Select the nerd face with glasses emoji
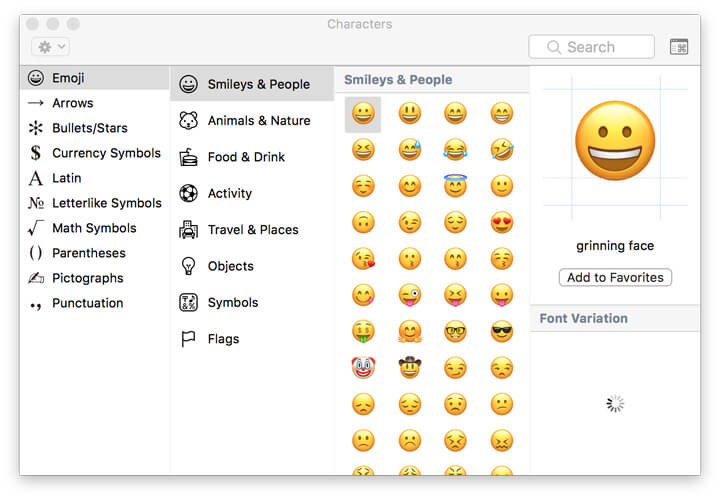 coord(455,331)
